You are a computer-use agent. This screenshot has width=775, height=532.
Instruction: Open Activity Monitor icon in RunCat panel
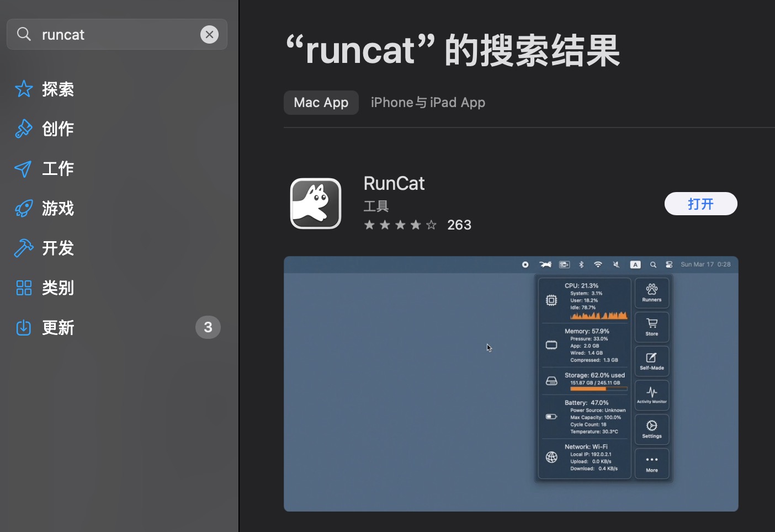651,395
